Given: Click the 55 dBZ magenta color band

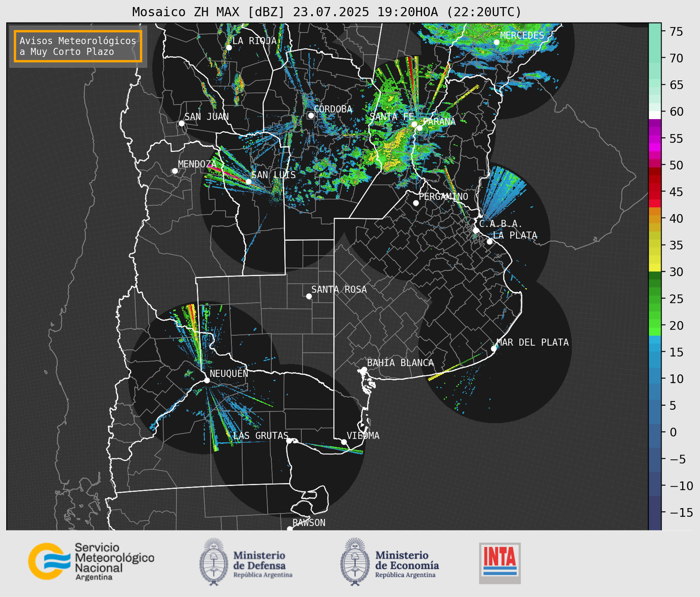Looking at the screenshot, I should 654,139.
